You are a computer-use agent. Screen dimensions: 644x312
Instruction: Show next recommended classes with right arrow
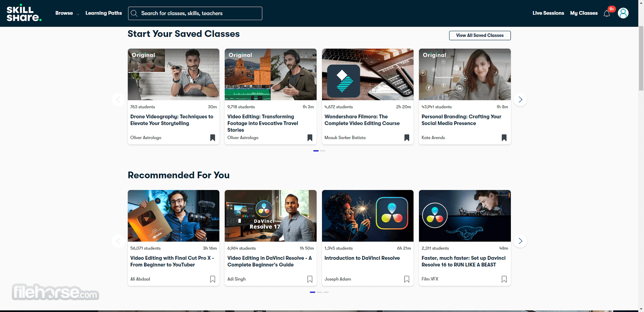(x=520, y=241)
